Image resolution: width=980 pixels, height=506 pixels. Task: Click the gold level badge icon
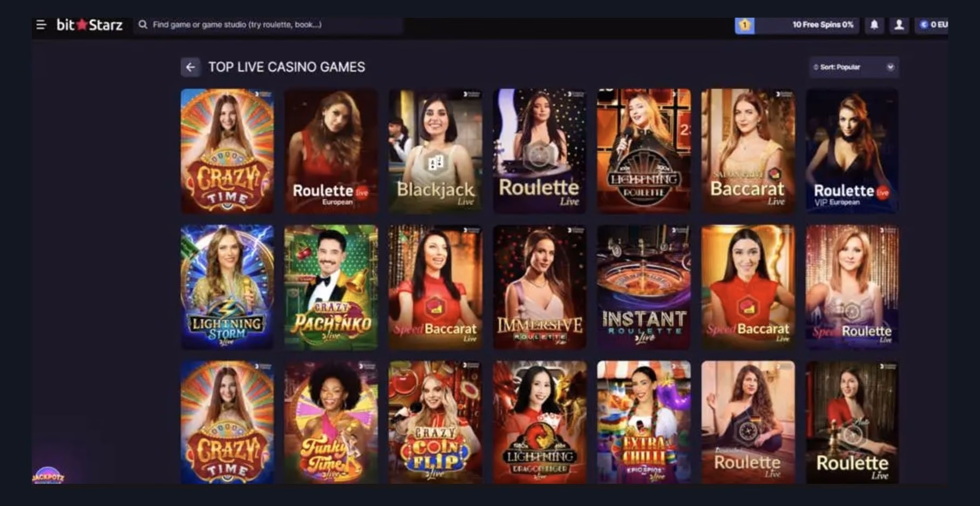pyautogui.click(x=745, y=25)
